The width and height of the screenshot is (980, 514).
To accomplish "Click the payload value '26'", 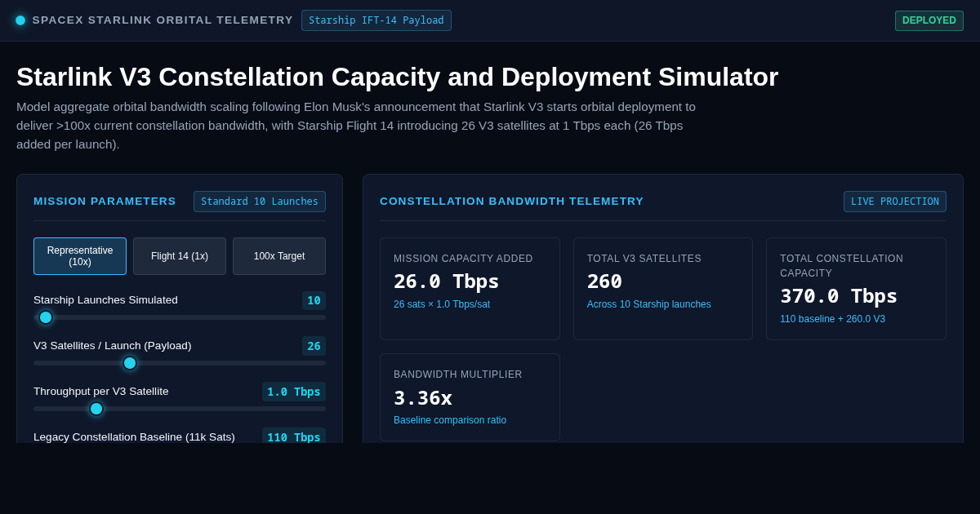I will (314, 346).
